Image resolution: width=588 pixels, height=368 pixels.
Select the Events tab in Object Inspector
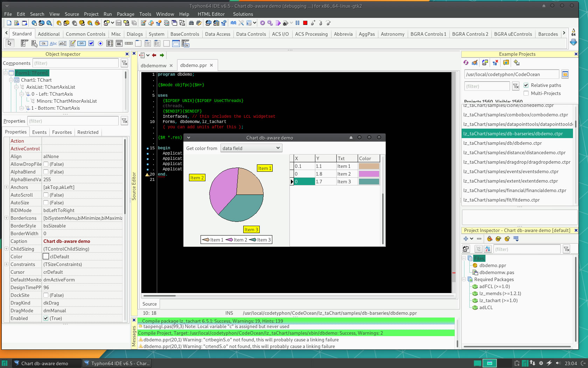[x=39, y=132]
